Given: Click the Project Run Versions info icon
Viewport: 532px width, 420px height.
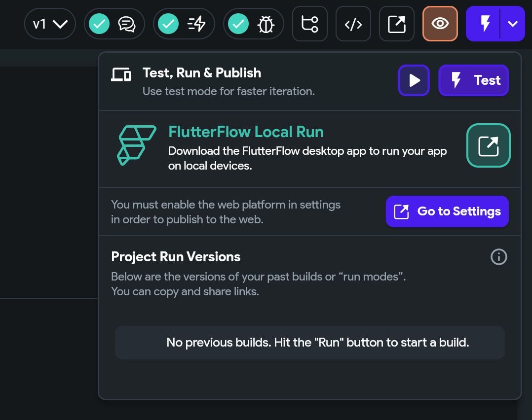Looking at the screenshot, I should 499,257.
